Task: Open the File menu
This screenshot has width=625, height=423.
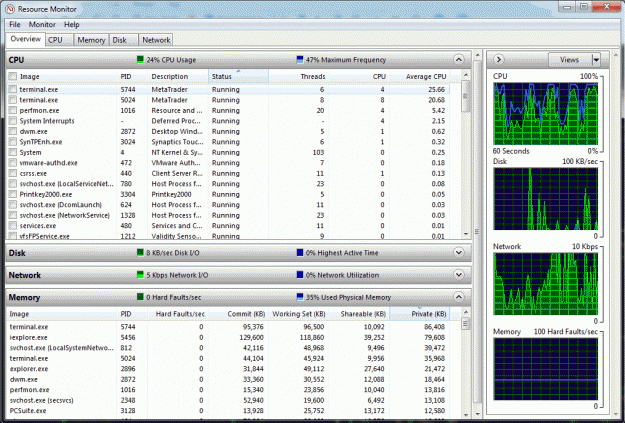Action: [15, 25]
